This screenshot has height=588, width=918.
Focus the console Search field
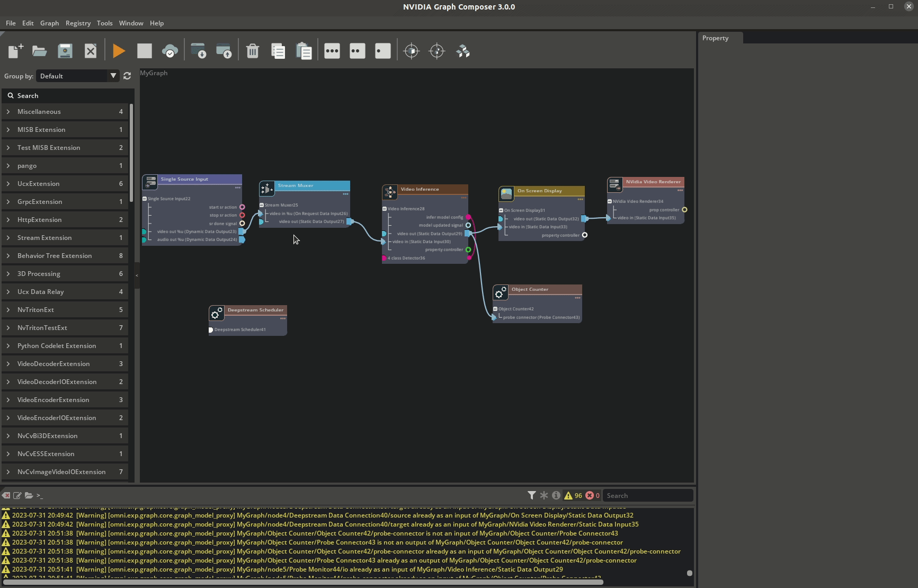tap(648, 495)
